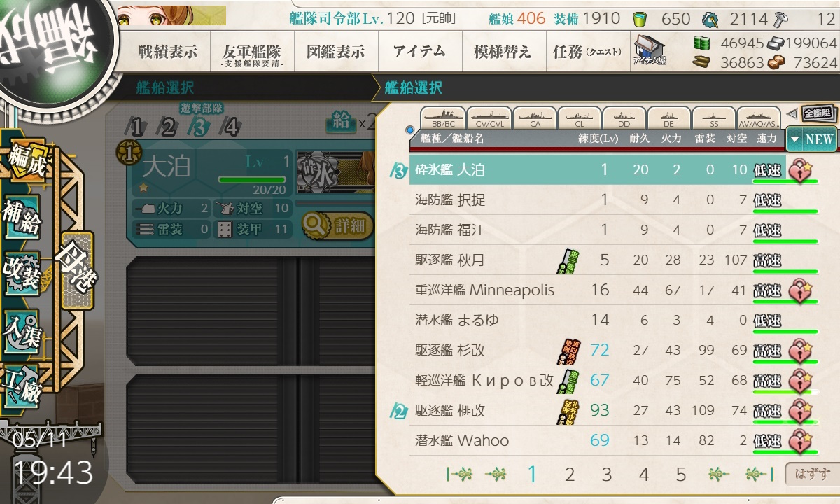Go to page 3 of ship list
The image size is (840, 504).
(x=606, y=475)
